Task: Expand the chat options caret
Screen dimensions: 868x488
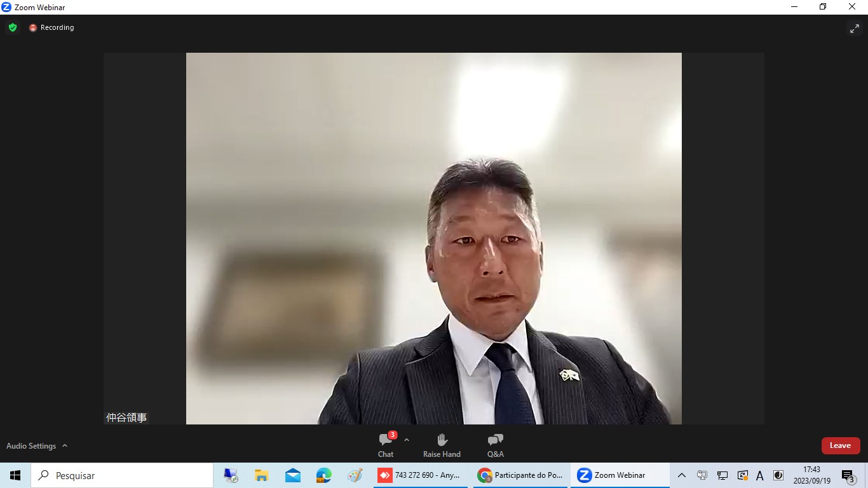Action: coord(407,440)
